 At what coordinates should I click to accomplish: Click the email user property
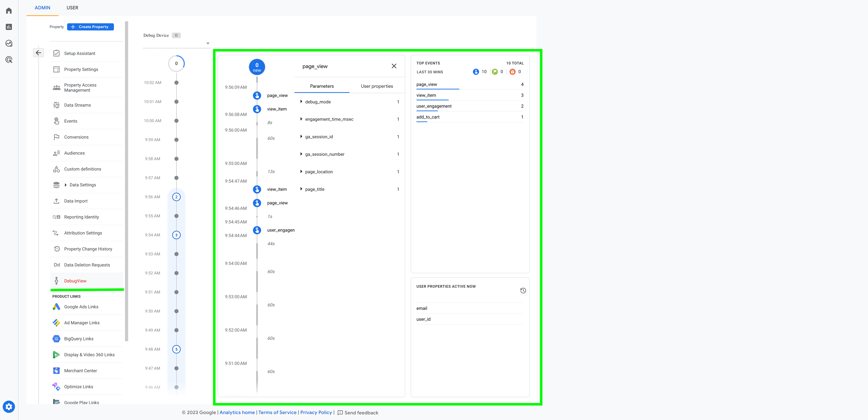click(470, 308)
